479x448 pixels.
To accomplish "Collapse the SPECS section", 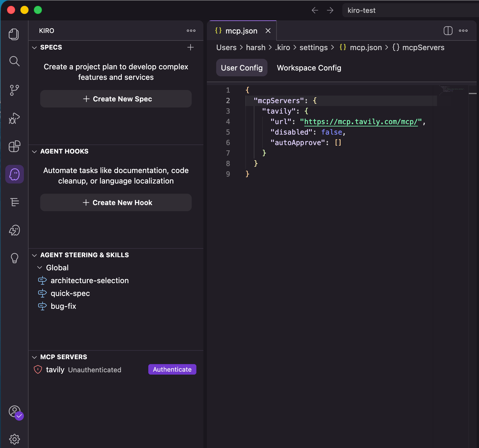I will (34, 47).
